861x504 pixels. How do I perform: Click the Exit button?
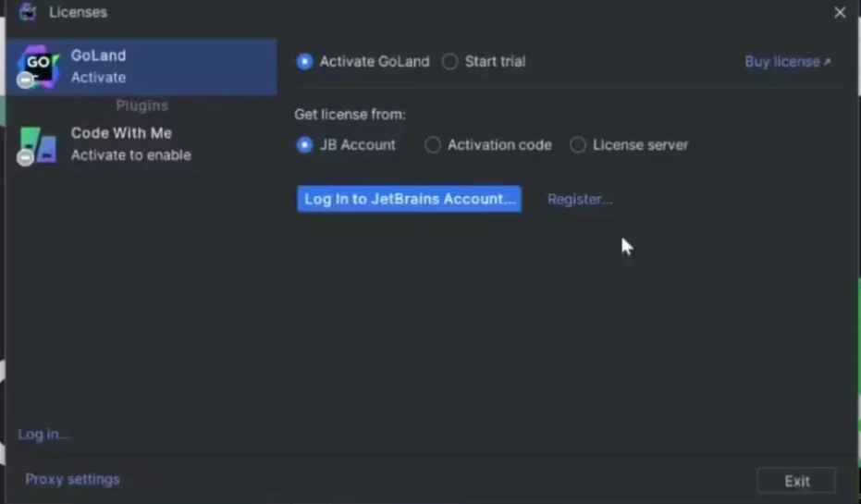point(797,482)
